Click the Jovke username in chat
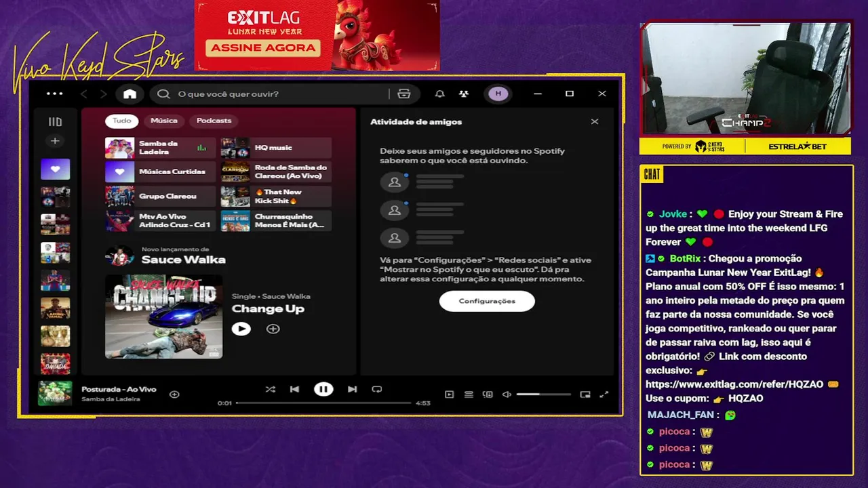 coord(673,214)
